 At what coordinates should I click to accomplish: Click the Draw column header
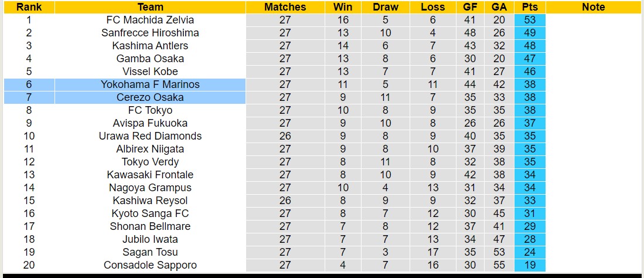click(x=386, y=7)
